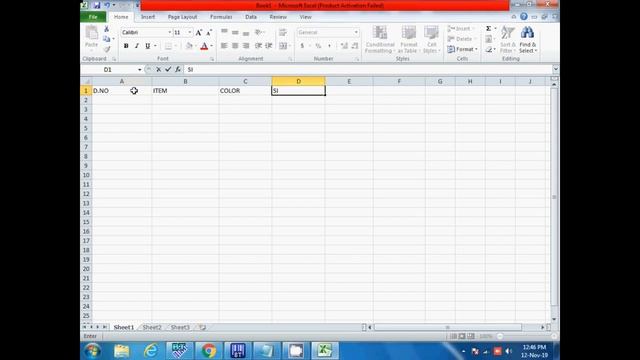Switch to the View ribbon tab
This screenshot has height=360, width=640.
[305, 17]
